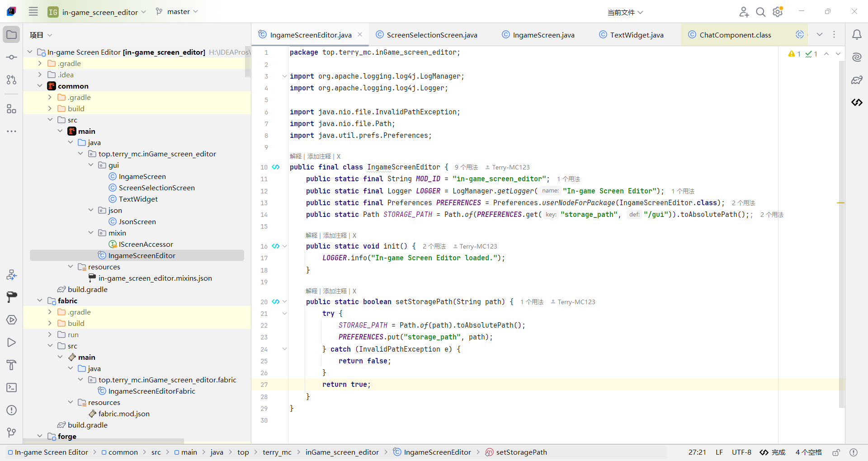Switch to the ScreenSelectionScreen.java tab
Screen dimensions: 868x461
[x=431, y=35]
